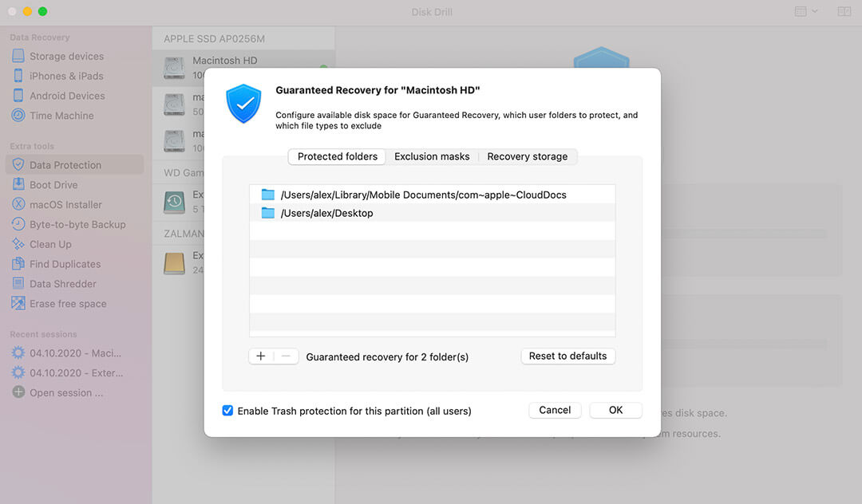862x504 pixels.
Task: Click Macintosh HD drive name
Action: pos(225,61)
